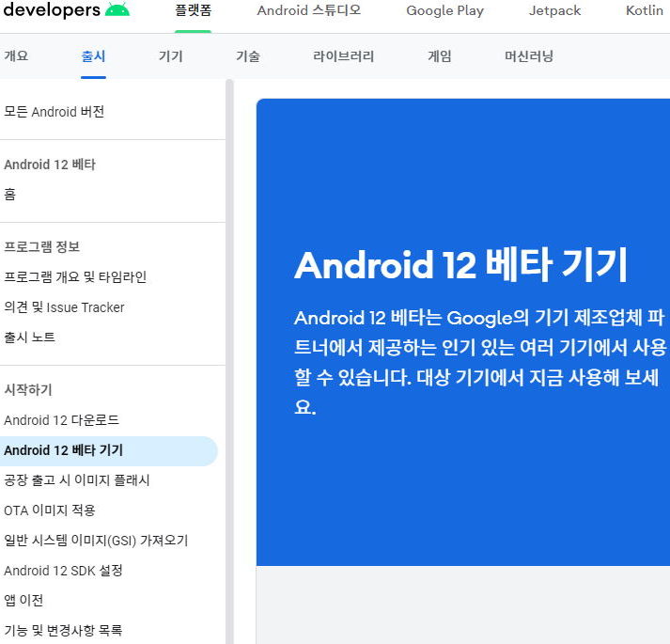Open the 플랫폼 top navigation tab
The width and height of the screenshot is (670, 644).
pyautogui.click(x=194, y=10)
